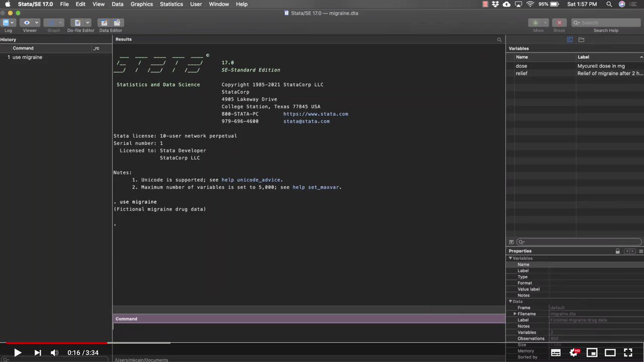Open Data Editor in edit mode
The height and width of the screenshot is (362, 644).
click(104, 23)
